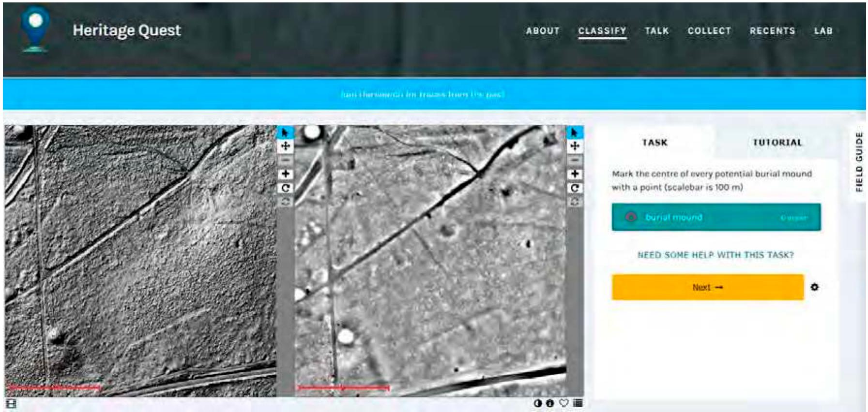868x412 pixels.
Task: Open the LAB page
Action: pos(823,31)
